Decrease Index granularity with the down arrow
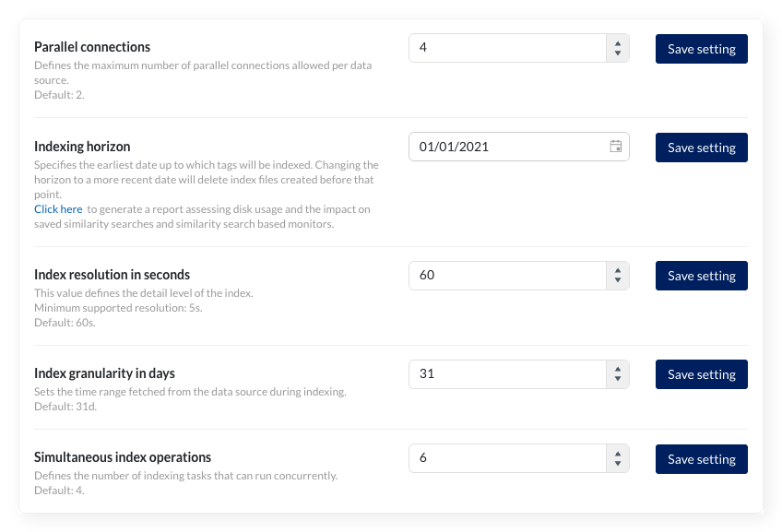 click(617, 379)
